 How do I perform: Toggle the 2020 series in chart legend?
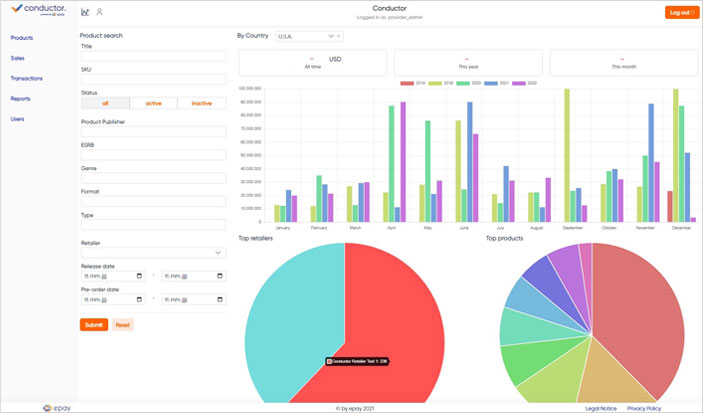click(x=469, y=83)
